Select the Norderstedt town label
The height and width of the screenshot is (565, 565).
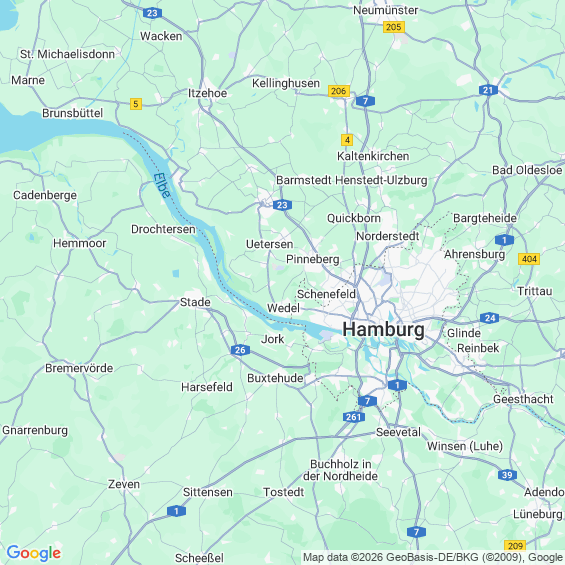(388, 236)
